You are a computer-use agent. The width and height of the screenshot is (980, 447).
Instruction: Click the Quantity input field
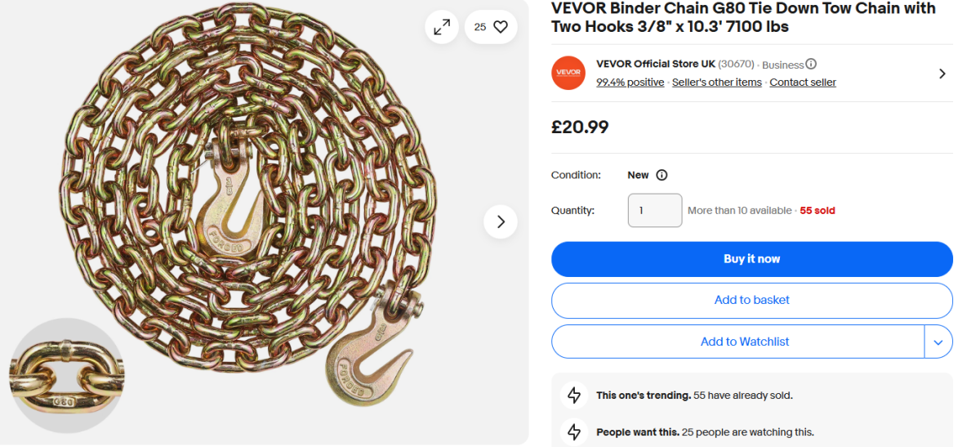pyautogui.click(x=654, y=210)
